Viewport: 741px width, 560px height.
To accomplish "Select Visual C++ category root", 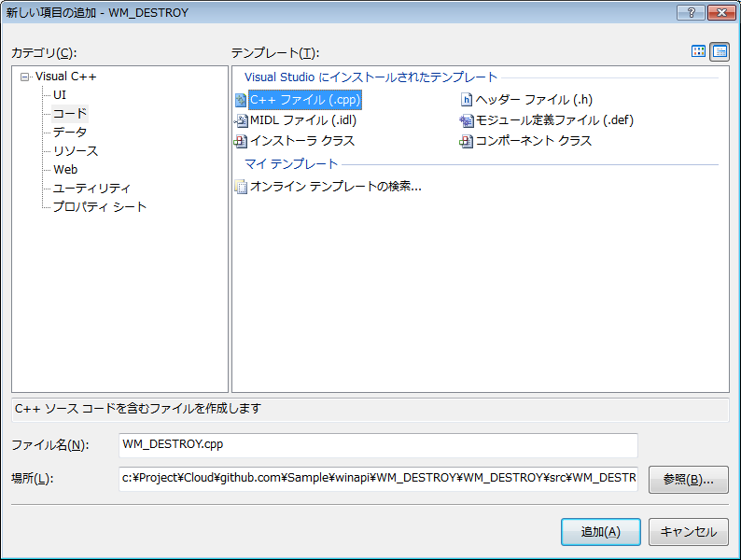I will 65,77.
